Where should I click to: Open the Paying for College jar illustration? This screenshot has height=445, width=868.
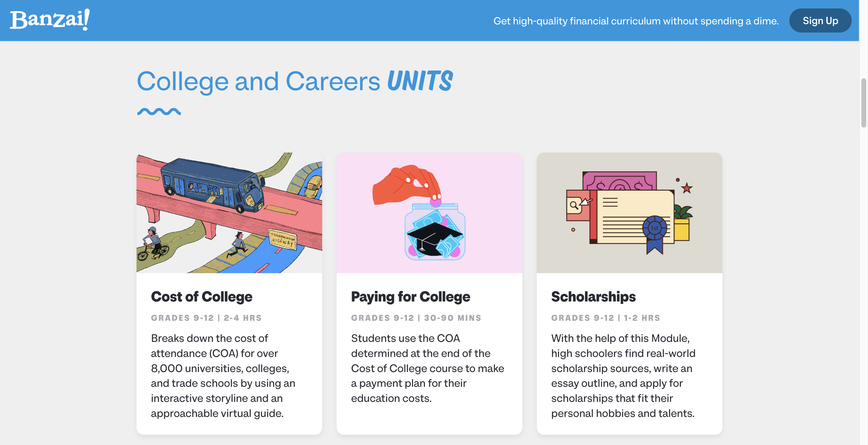pos(429,212)
